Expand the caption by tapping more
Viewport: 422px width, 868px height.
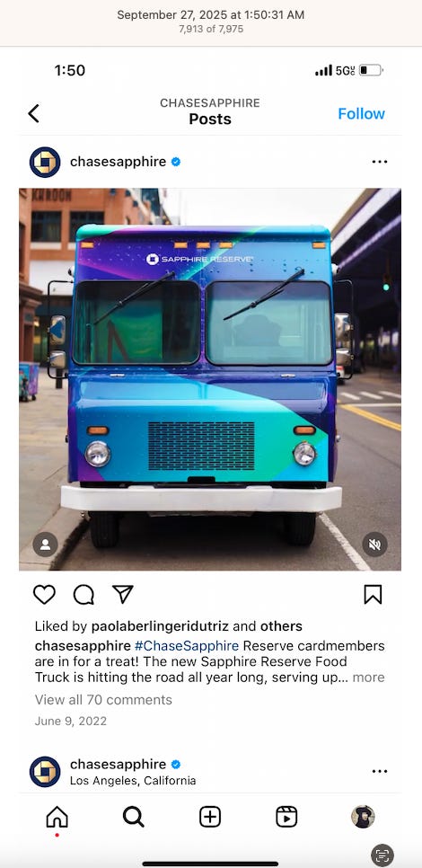pos(368,677)
